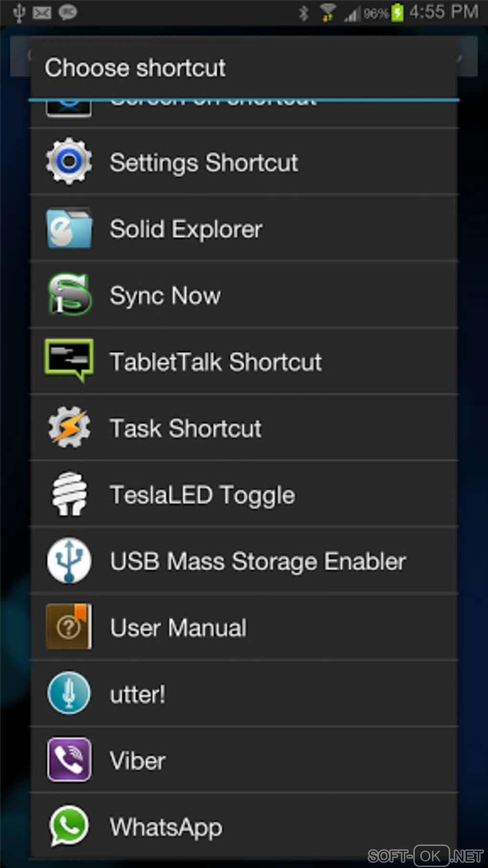Tap the WhatsApp green icon

(x=69, y=826)
